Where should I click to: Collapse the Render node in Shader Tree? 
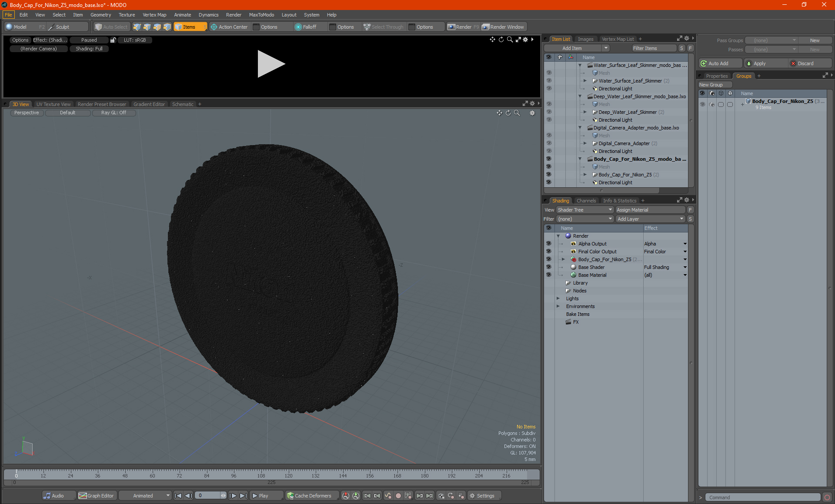tap(558, 236)
